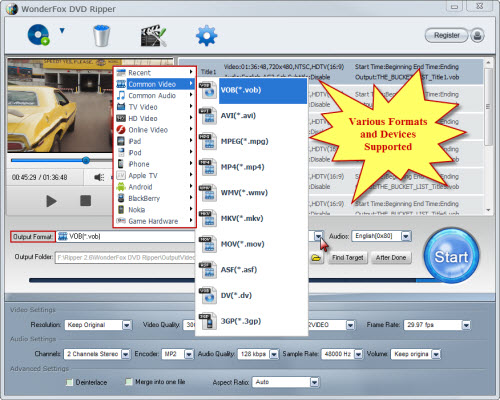The height and width of the screenshot is (400, 500).
Task: Open the Online Video category
Action: click(x=155, y=130)
